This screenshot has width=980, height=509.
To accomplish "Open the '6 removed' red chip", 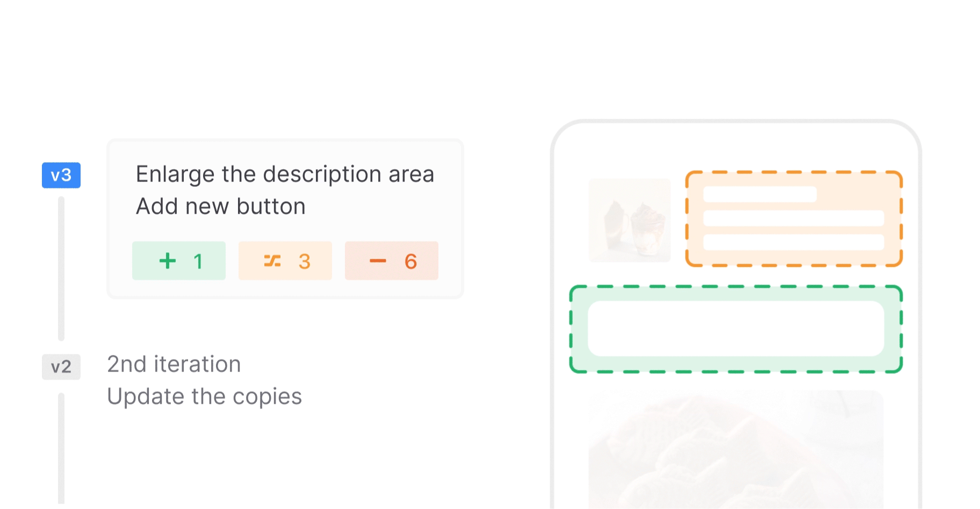I will [392, 260].
